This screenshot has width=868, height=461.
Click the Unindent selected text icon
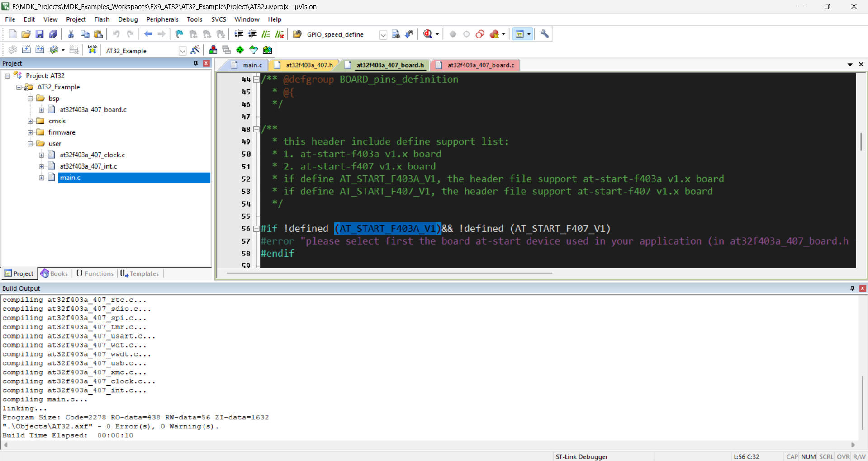[252, 34]
